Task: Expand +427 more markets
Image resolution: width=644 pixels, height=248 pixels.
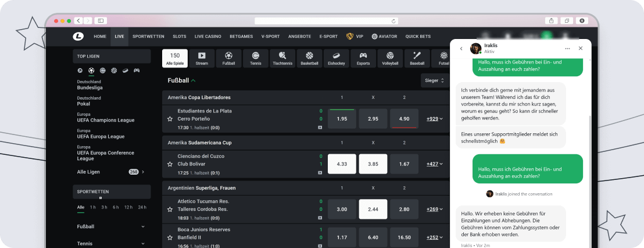Action: (x=435, y=164)
